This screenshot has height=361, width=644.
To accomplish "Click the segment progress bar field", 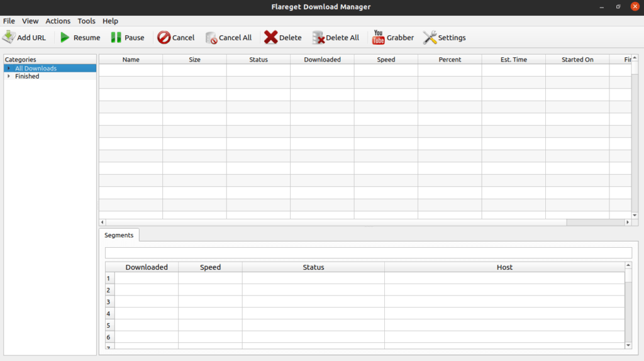I will pyautogui.click(x=369, y=253).
